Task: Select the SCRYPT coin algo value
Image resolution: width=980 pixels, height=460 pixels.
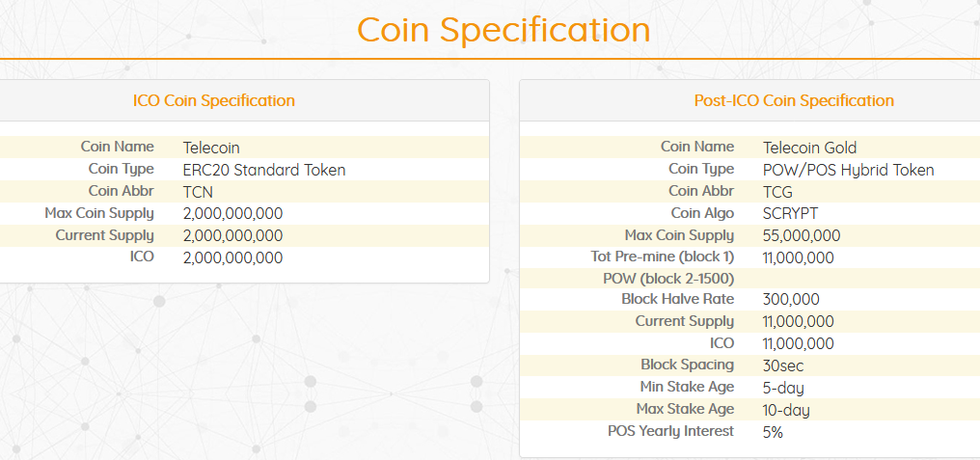Action: coord(790,213)
